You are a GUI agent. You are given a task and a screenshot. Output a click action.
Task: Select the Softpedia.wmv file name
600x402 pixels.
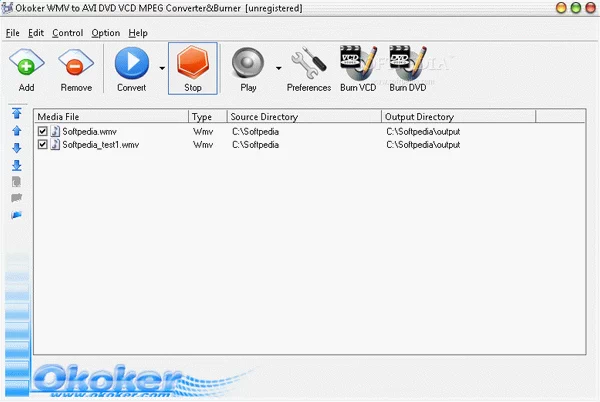(x=89, y=132)
